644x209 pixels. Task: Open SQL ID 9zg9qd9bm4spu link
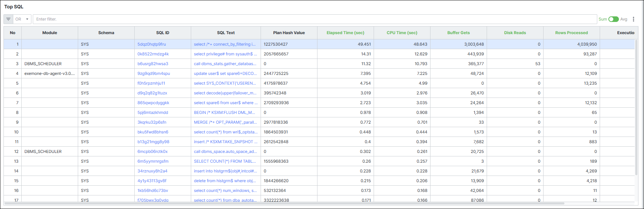[154, 73]
